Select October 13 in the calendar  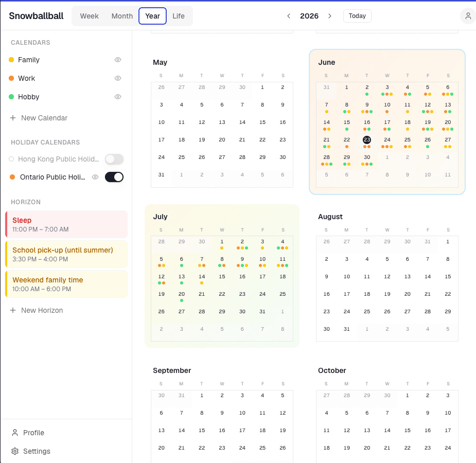(x=367, y=430)
